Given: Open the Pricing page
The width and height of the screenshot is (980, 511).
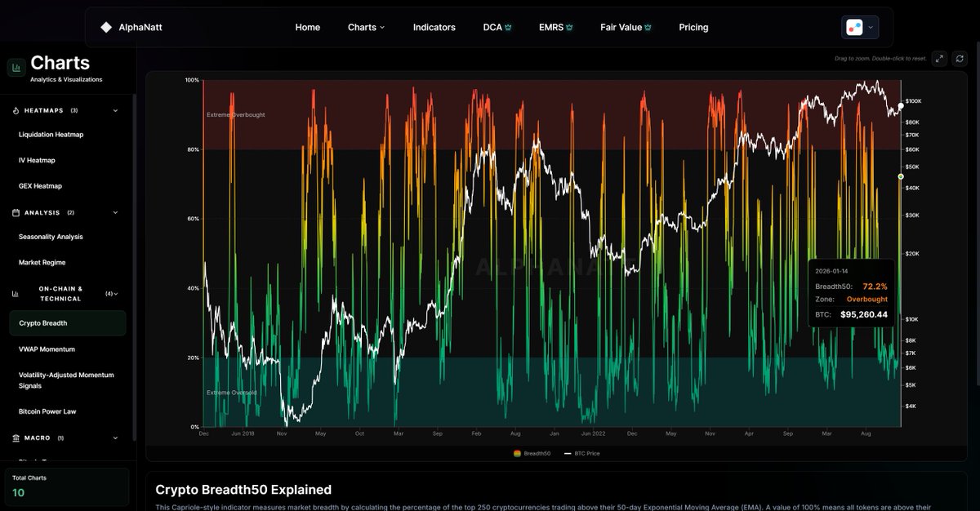Looking at the screenshot, I should point(693,27).
